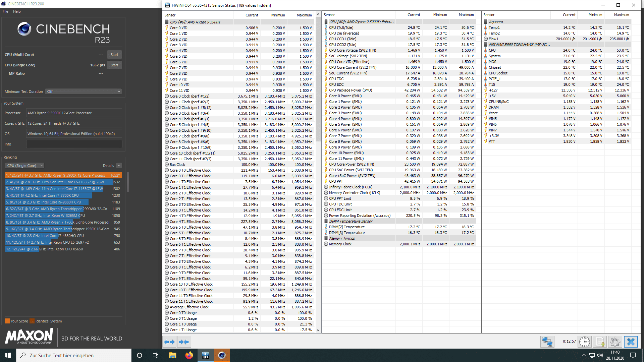The width and height of the screenshot is (644, 362).
Task: Select the +12V sensor row
Action: coord(557,90)
